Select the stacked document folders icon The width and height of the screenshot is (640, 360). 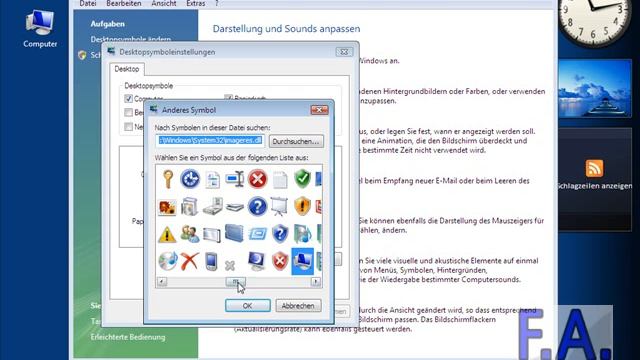(190, 207)
